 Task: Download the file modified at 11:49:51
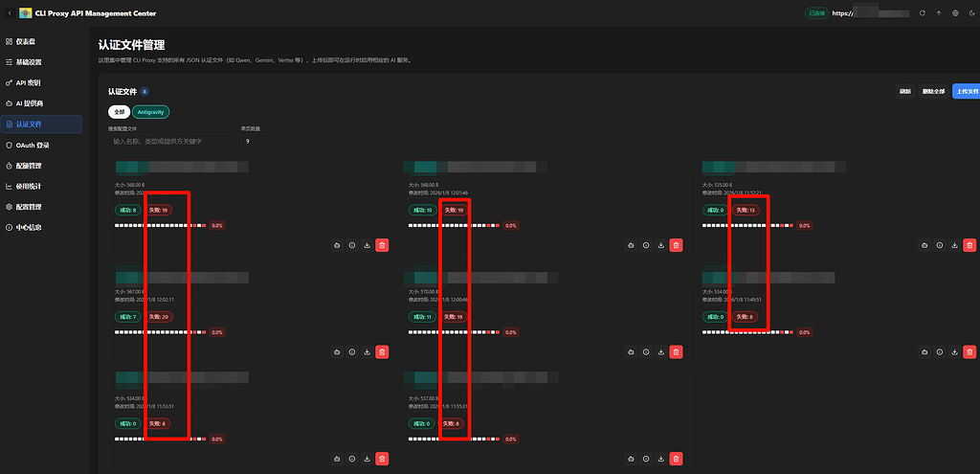pyautogui.click(x=954, y=352)
